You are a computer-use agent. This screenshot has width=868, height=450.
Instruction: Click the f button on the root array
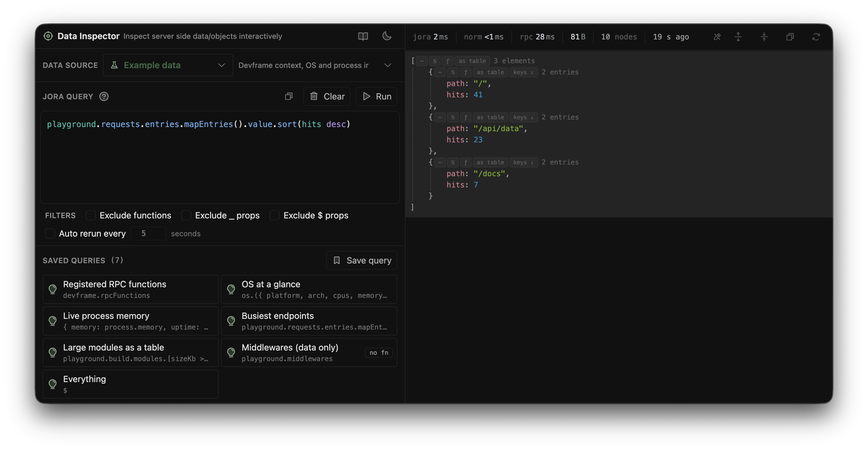click(447, 61)
